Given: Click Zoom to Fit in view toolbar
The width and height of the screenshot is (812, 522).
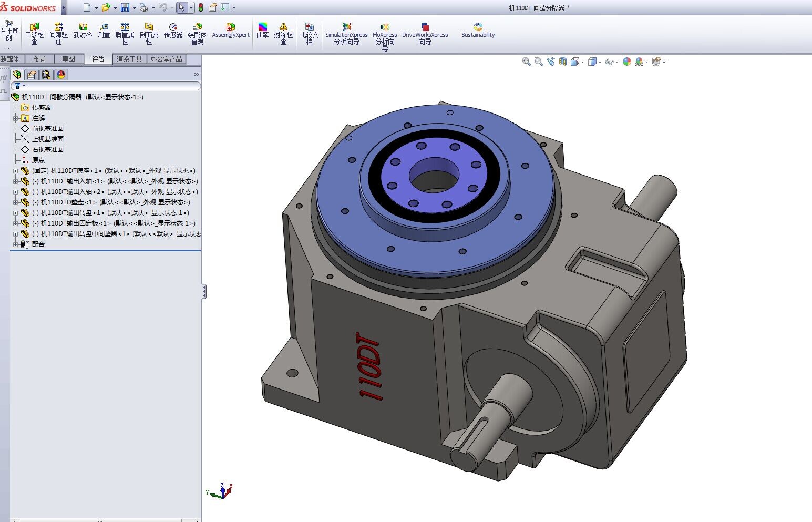Looking at the screenshot, I should [x=526, y=62].
